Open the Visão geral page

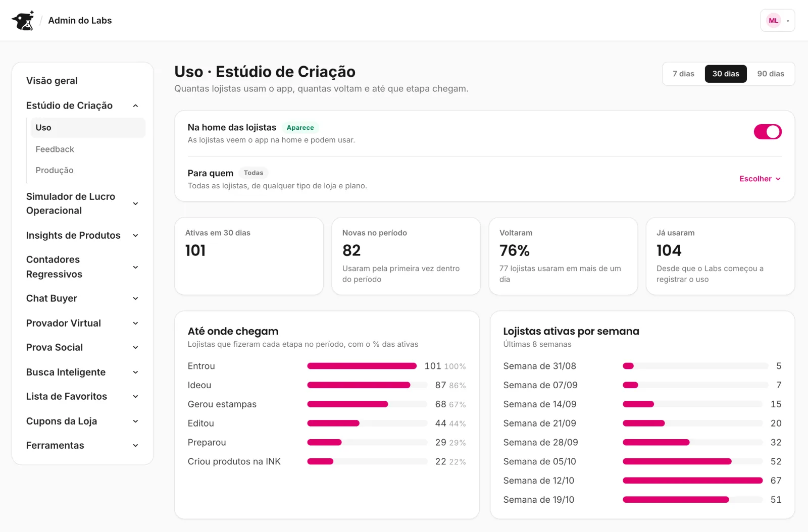52,81
